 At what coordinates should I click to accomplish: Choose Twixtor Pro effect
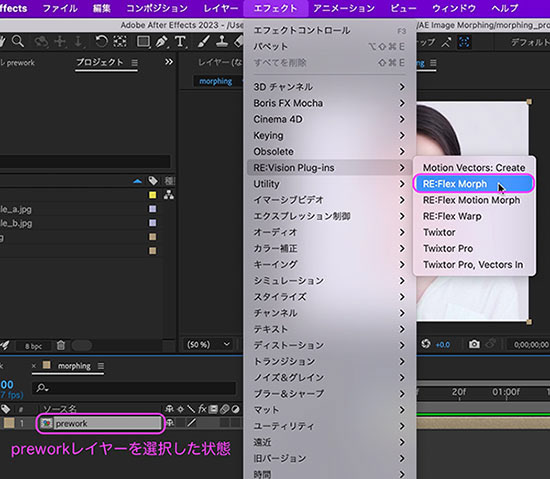click(x=474, y=248)
